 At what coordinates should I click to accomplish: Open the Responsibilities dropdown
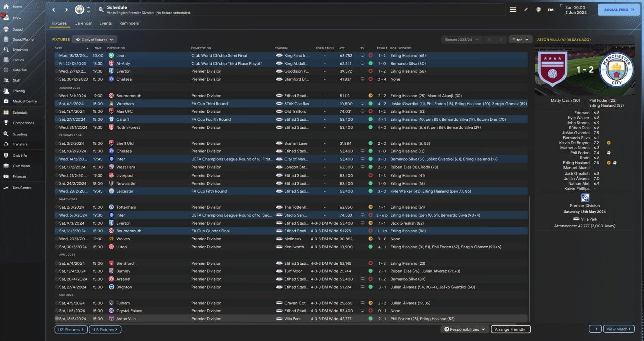pos(465,329)
